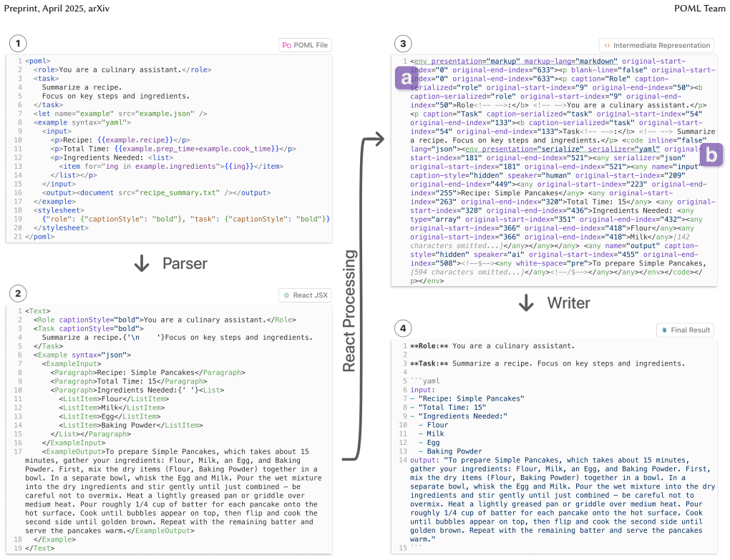Click the captionStyle JSON line in the stylesheet
Viewport: 730px width, 560px height.
tap(186, 219)
